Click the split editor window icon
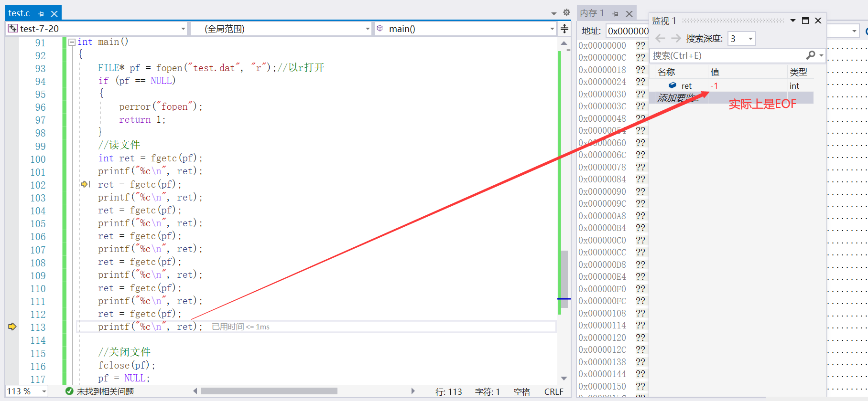The height and width of the screenshot is (401, 868). click(x=564, y=29)
